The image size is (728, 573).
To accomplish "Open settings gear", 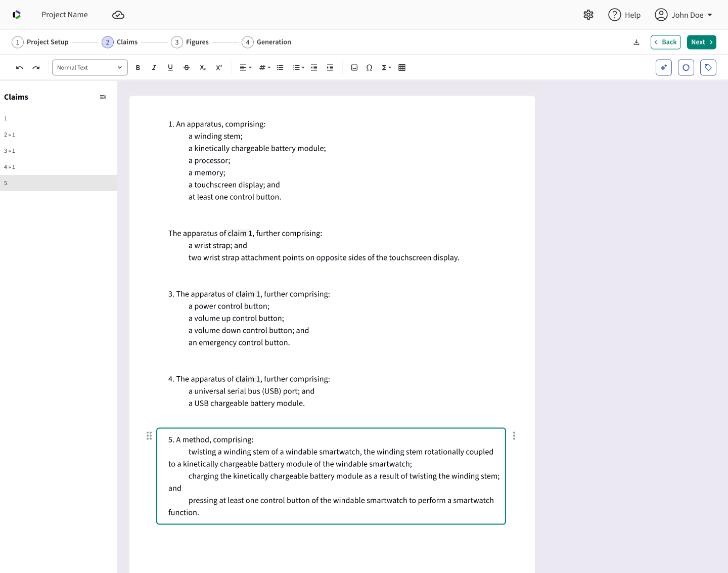I will (588, 15).
